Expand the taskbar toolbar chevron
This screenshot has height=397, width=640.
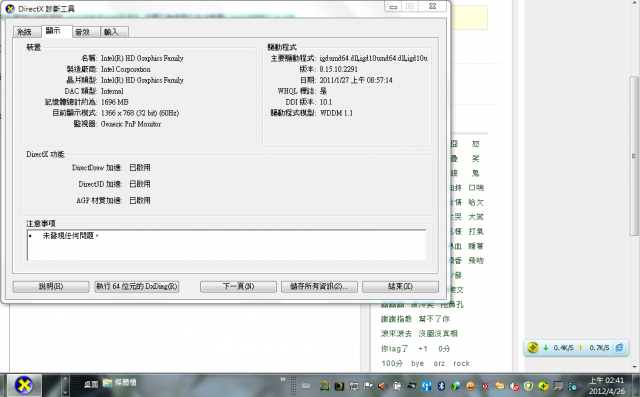282,379
